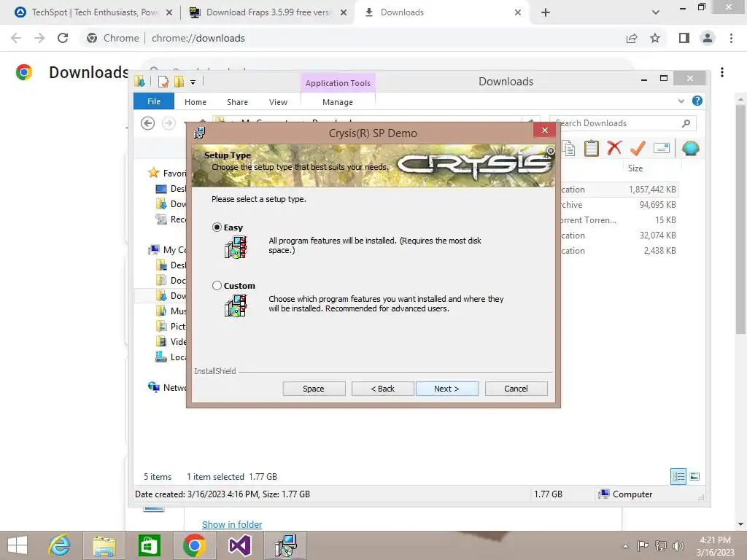The image size is (747, 560).
Task: Bookmark this page with the star icon
Action: (x=655, y=38)
